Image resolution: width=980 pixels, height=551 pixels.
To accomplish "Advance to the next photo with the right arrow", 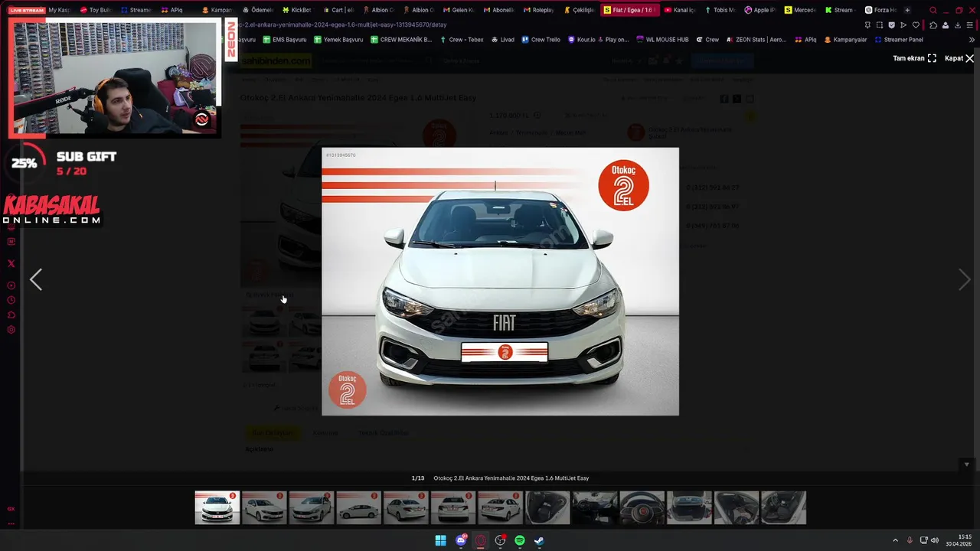I will pos(964,280).
